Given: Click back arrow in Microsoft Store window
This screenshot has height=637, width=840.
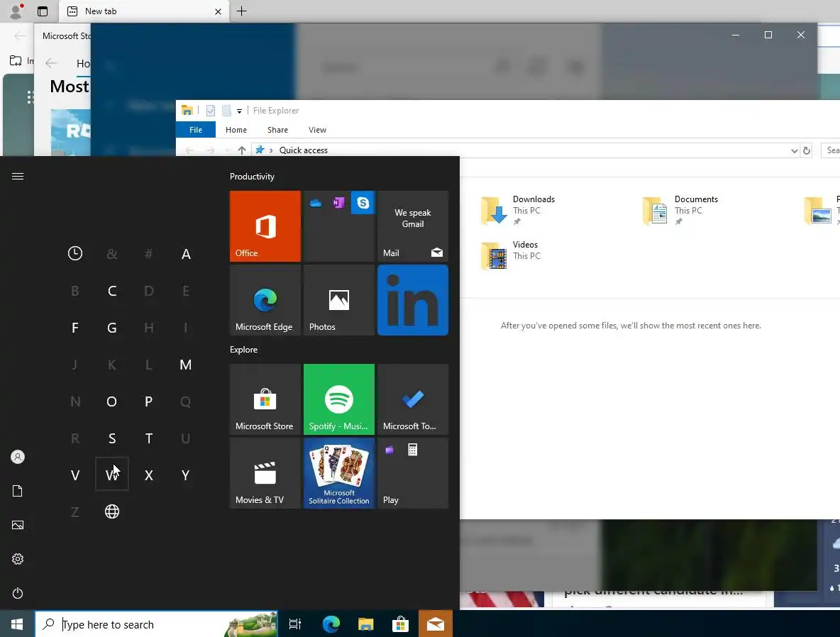Looking at the screenshot, I should tap(51, 63).
